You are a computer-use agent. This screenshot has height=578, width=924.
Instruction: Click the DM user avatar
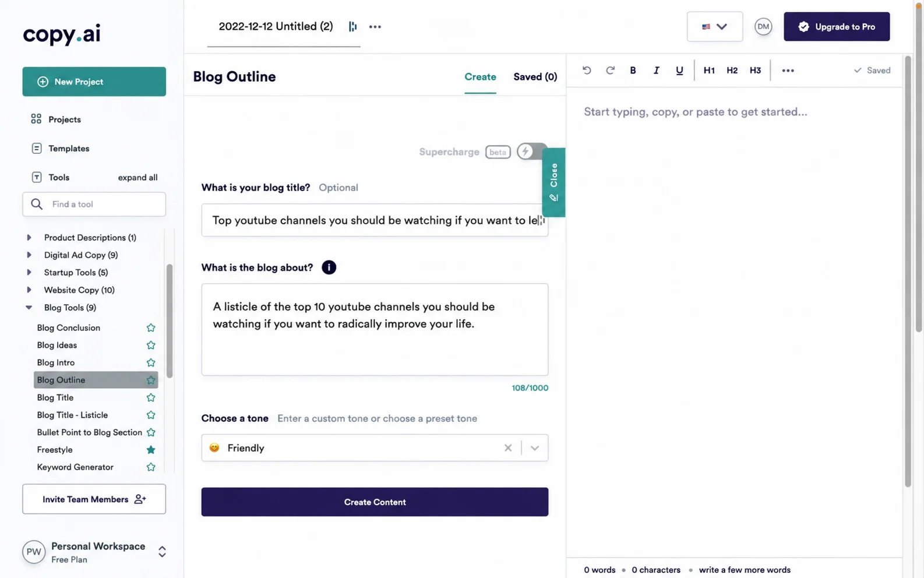coord(763,27)
